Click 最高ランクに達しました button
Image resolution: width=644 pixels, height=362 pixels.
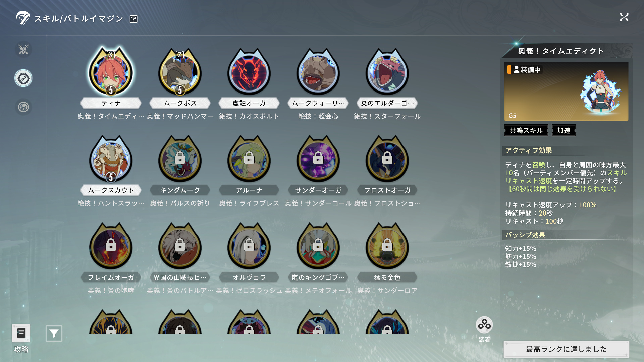[x=566, y=349]
